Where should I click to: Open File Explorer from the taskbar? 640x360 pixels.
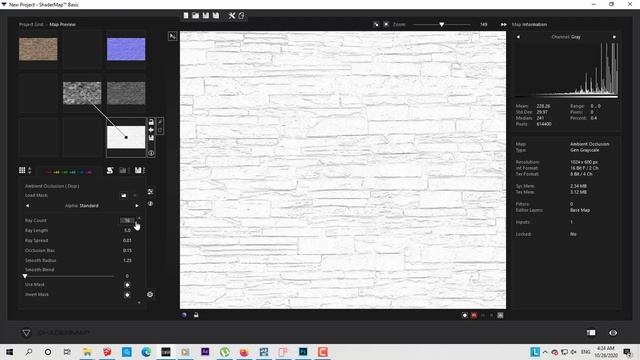(x=87, y=352)
